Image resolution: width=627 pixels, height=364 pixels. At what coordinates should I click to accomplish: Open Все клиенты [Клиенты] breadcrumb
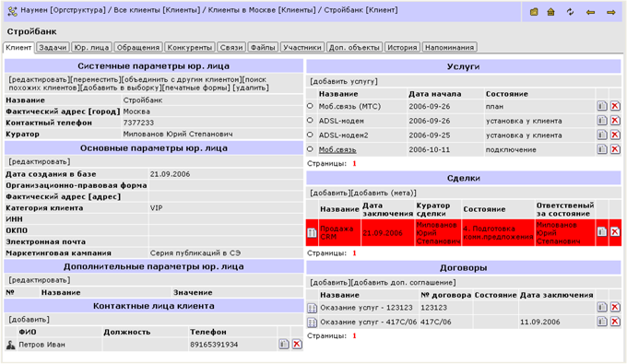click(157, 10)
